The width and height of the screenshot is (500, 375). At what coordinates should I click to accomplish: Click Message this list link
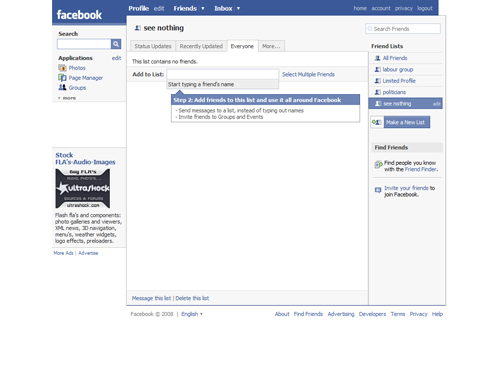(151, 298)
